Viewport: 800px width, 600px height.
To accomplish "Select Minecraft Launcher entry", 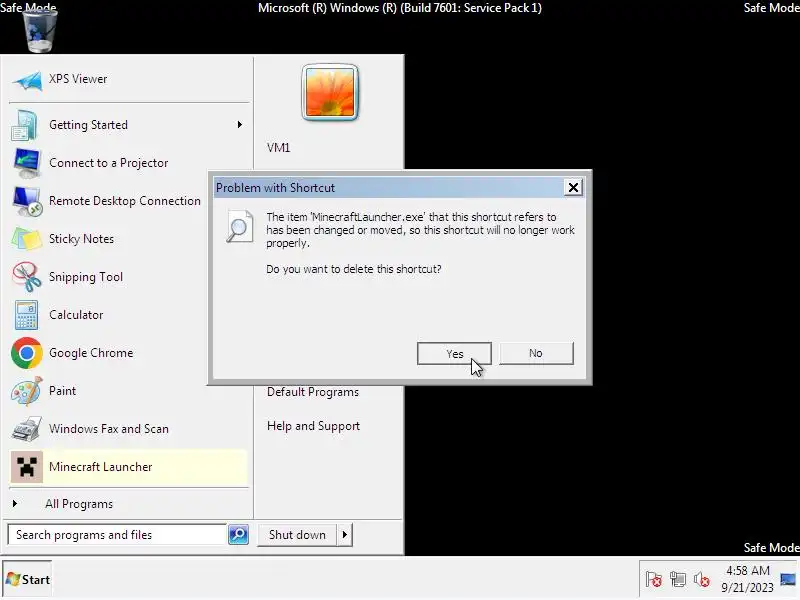I will (x=129, y=467).
